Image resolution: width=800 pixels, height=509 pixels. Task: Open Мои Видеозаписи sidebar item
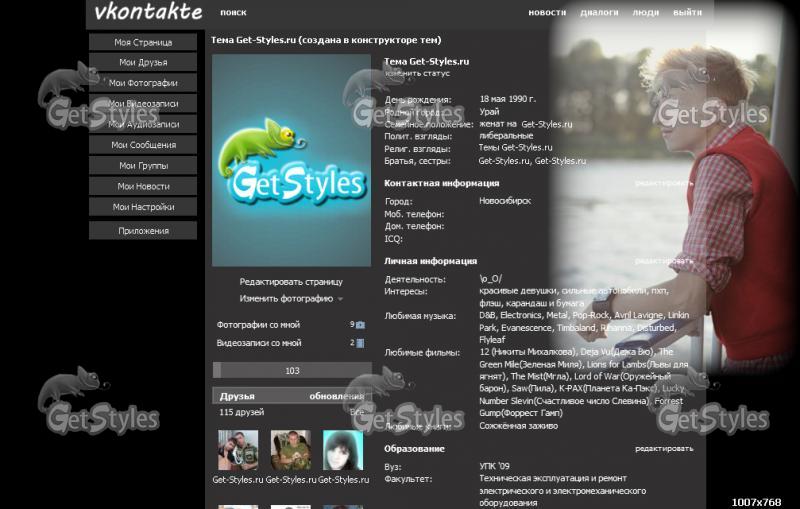(x=143, y=104)
